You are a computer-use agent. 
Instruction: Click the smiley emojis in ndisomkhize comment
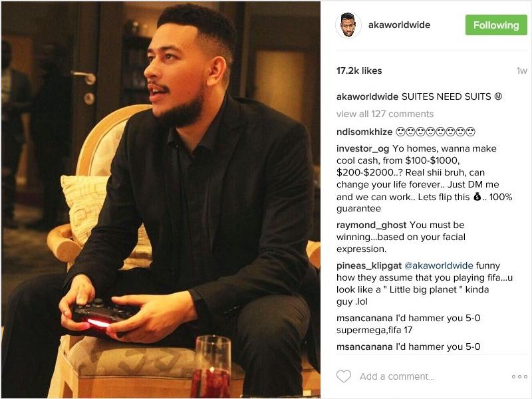(436, 132)
